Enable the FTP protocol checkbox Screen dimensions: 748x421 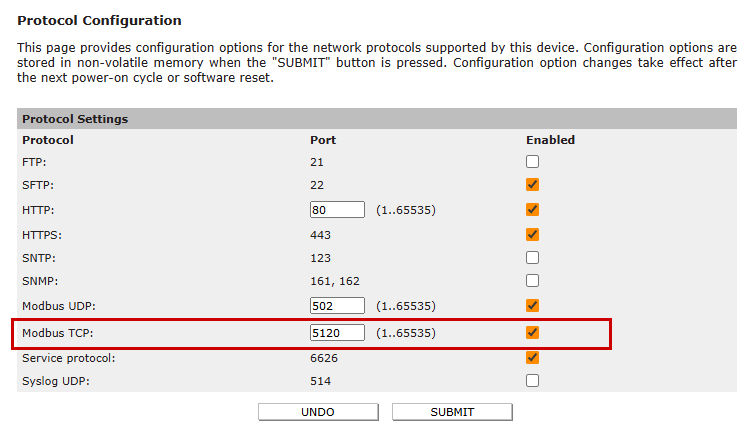coord(532,162)
